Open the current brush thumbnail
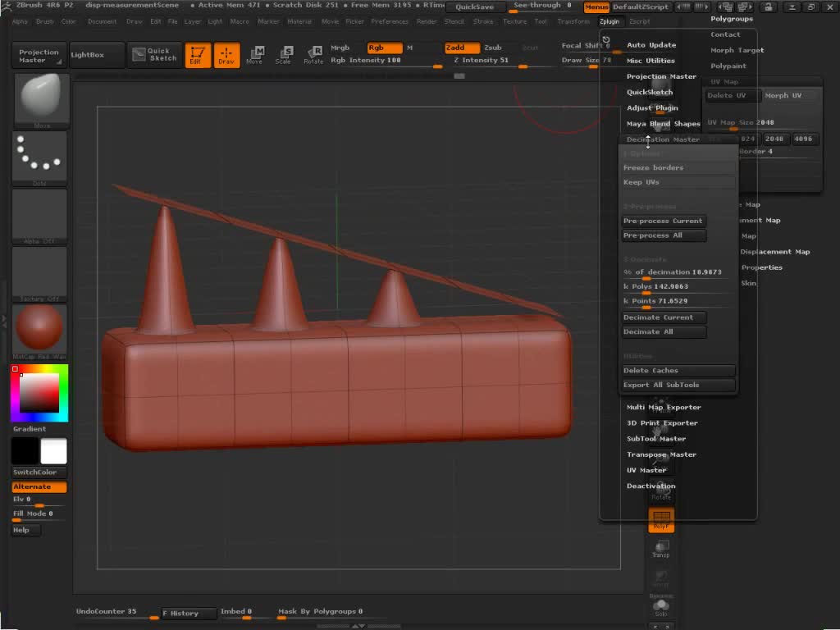Image resolution: width=840 pixels, height=630 pixels. (x=41, y=101)
